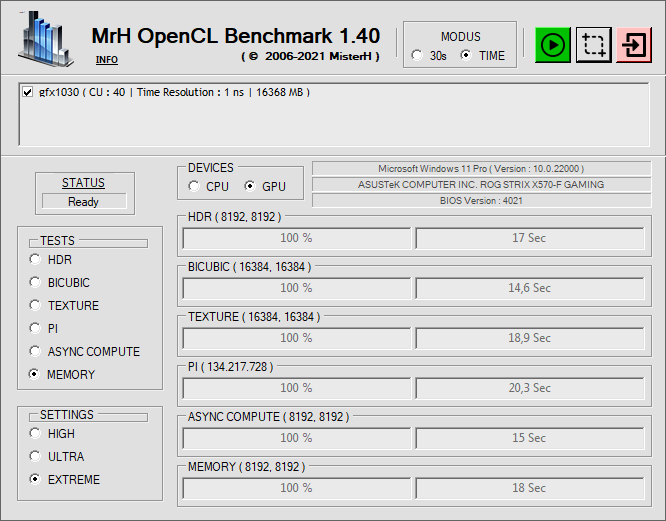Viewport: 666px width, 521px height.
Task: Click the ASYNC COMPUTE 100 % progress bar
Action: pos(296,438)
